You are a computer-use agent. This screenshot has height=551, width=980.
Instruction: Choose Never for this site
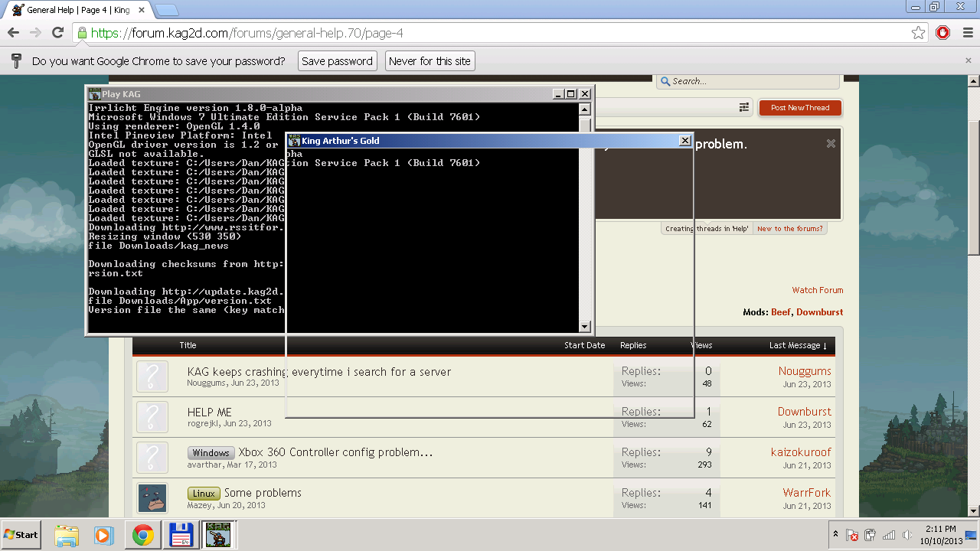click(x=430, y=61)
